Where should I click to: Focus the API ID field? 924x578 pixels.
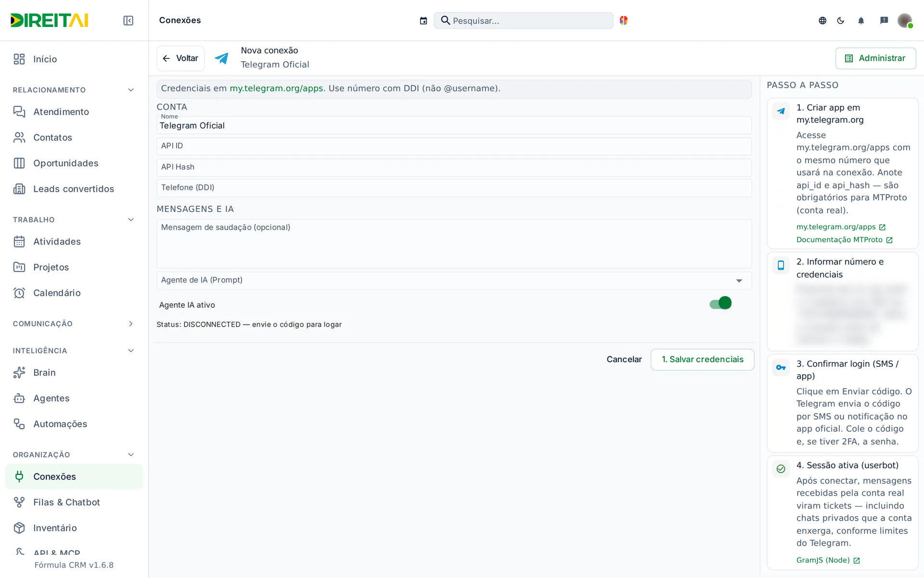(x=454, y=146)
